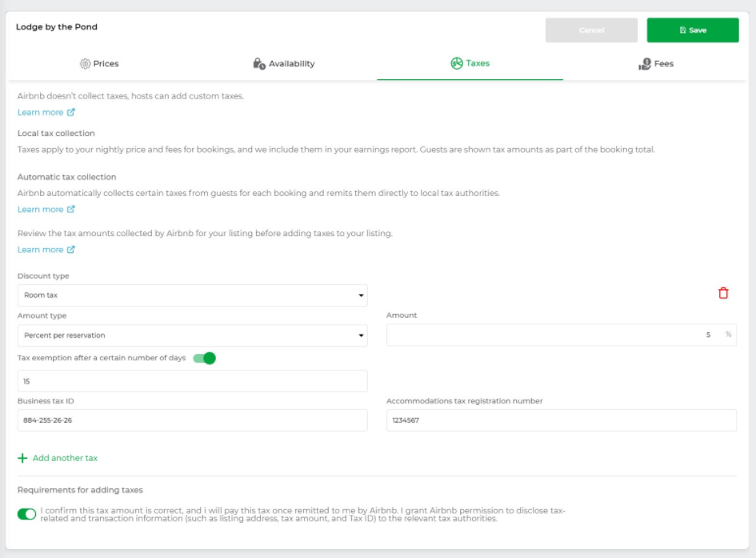Open external link icon under Automatic tax collection
This screenshot has height=558, width=756.
point(71,209)
